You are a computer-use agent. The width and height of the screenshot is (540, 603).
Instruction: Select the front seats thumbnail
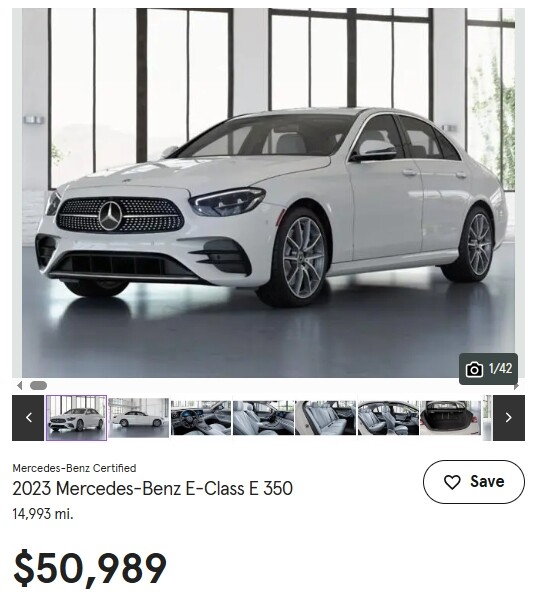coord(263,418)
